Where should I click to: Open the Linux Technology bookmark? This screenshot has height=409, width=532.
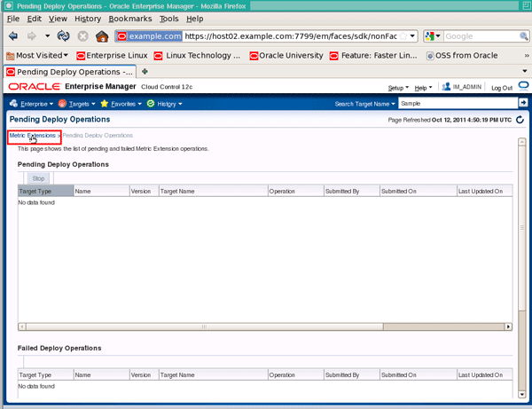click(197, 55)
